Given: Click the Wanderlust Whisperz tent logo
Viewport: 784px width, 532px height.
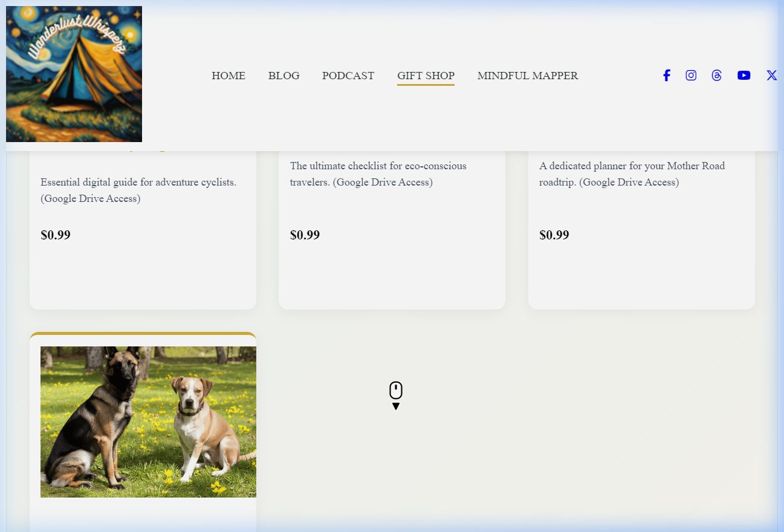Looking at the screenshot, I should click(x=74, y=74).
